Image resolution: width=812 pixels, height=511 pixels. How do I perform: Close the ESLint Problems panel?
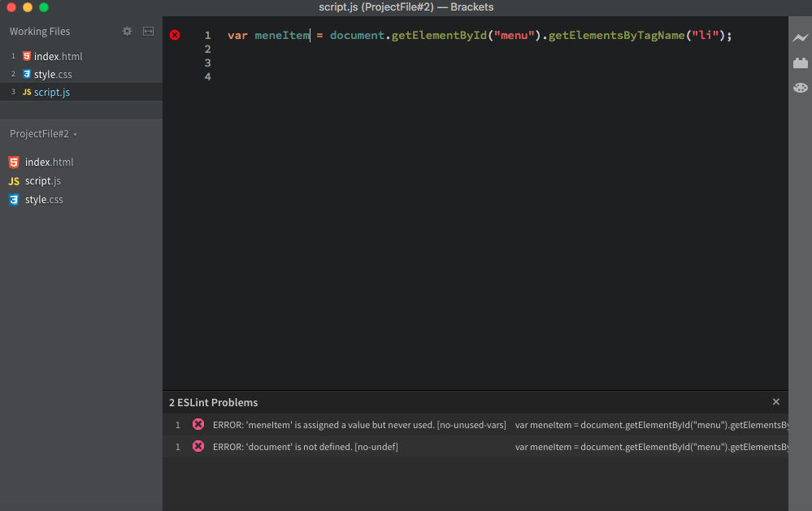coord(775,401)
